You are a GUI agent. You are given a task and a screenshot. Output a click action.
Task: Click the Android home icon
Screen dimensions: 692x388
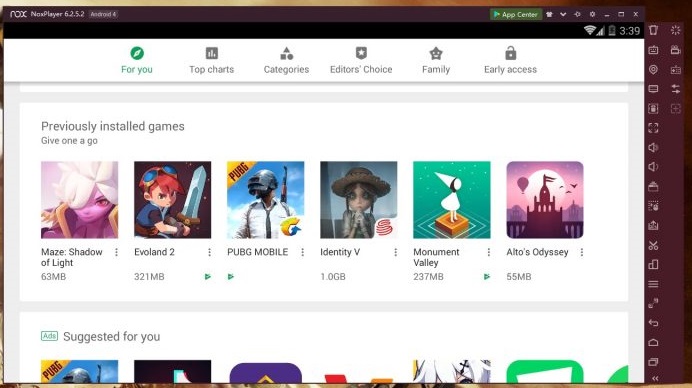pyautogui.click(x=654, y=342)
